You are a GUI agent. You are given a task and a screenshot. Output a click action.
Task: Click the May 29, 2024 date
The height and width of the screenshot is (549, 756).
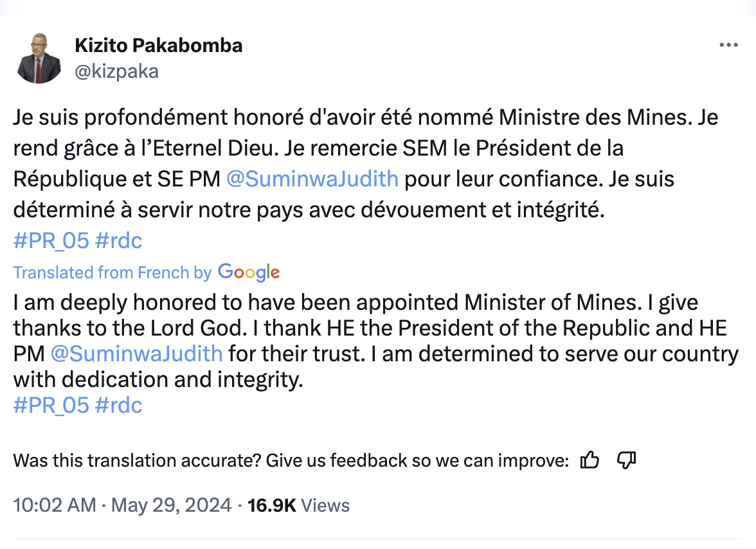(x=171, y=505)
